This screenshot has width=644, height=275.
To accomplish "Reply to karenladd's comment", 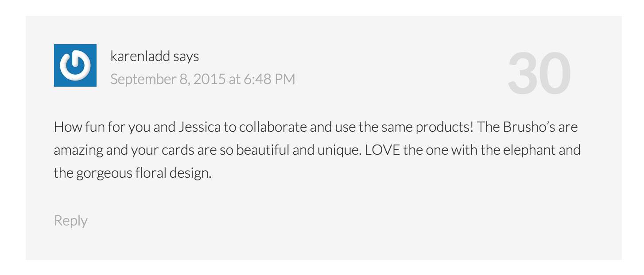I will [x=71, y=221].
